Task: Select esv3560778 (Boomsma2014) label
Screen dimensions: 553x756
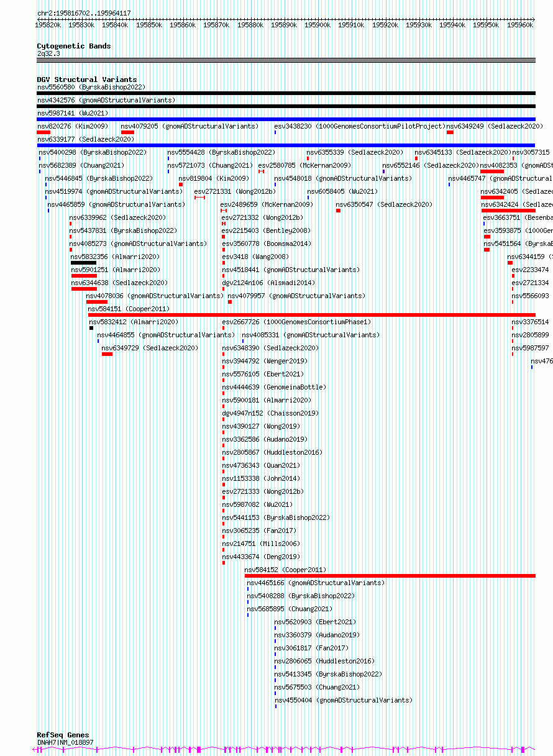Action: click(267, 244)
